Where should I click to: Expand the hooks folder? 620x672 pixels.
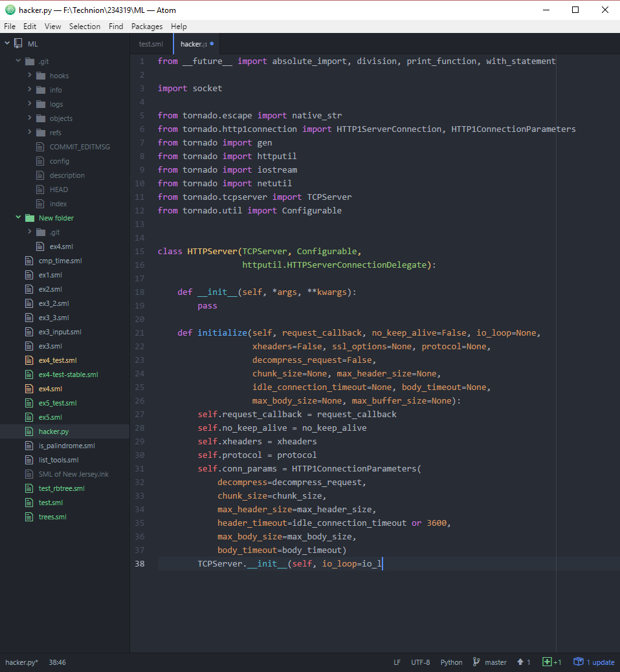click(x=30, y=76)
